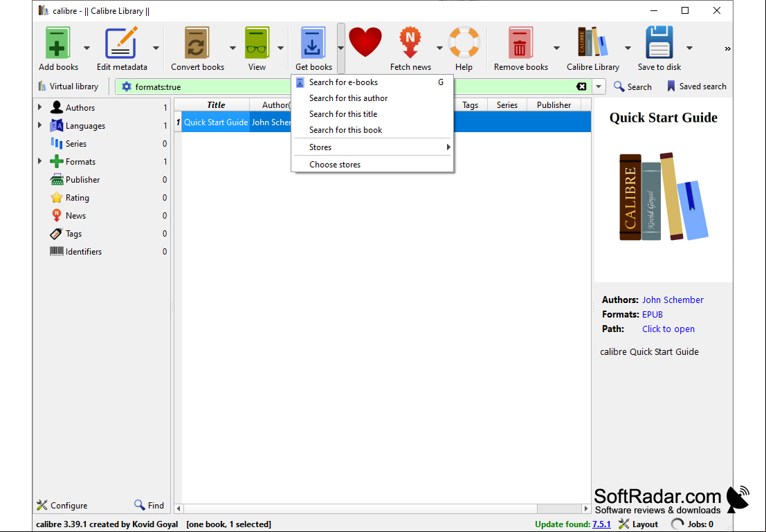
Task: Expand the Add books dropdown arrow
Action: click(x=86, y=48)
